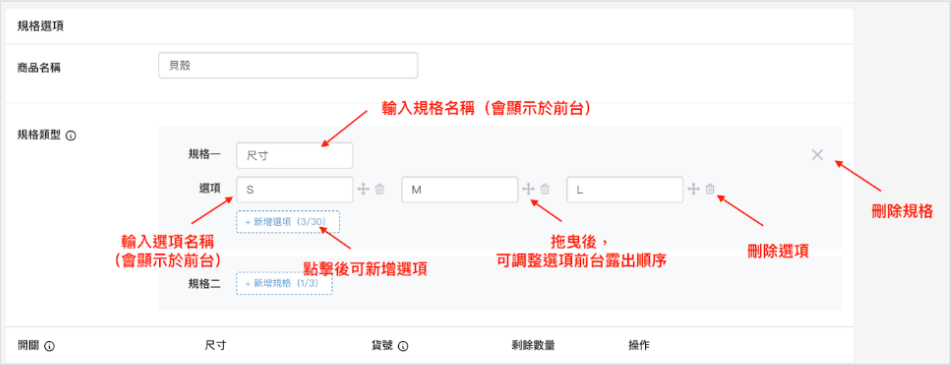Open the info icon next to 開關
951x365 pixels.
tap(50, 346)
